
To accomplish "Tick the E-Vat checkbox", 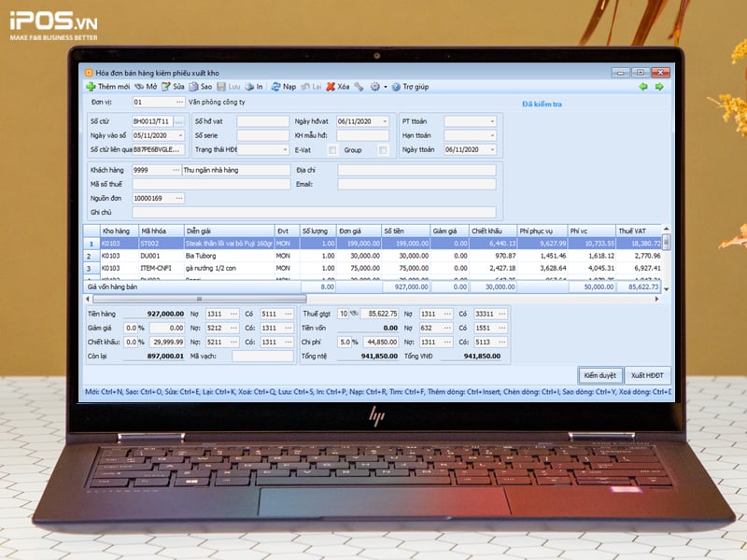I will click(332, 149).
